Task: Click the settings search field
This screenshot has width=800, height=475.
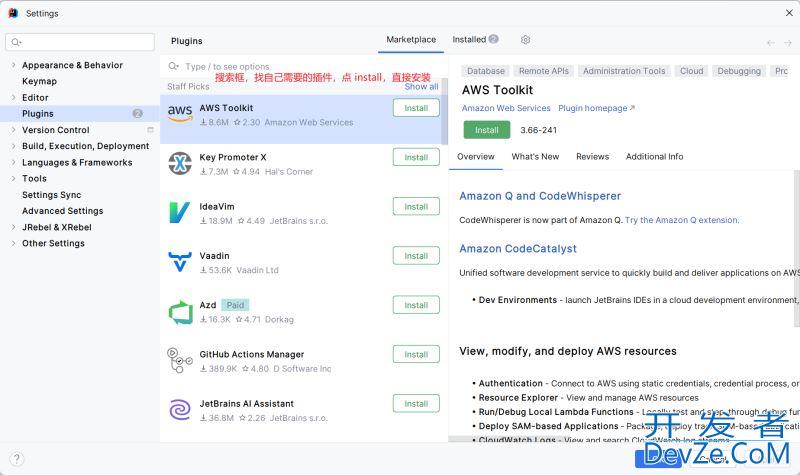Action: click(80, 42)
